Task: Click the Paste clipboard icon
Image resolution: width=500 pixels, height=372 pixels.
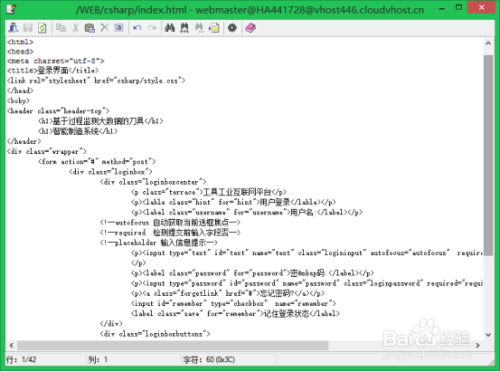Action: [90, 28]
